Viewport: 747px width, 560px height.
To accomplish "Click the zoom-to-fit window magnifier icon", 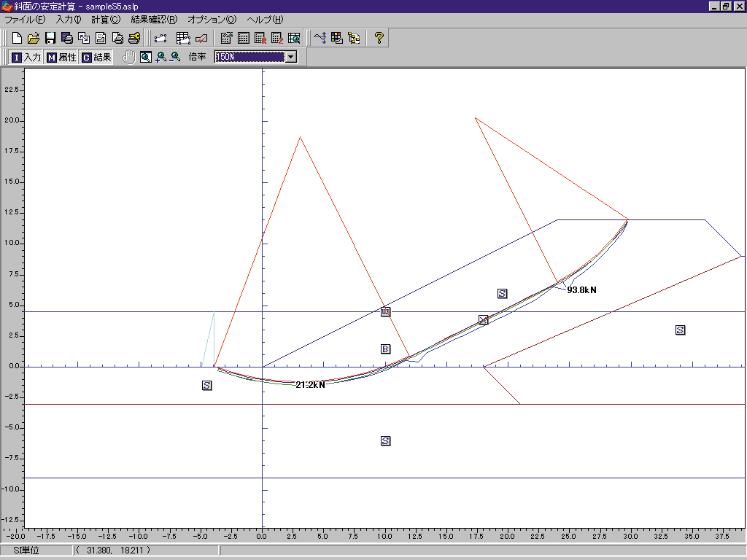I will (x=146, y=58).
